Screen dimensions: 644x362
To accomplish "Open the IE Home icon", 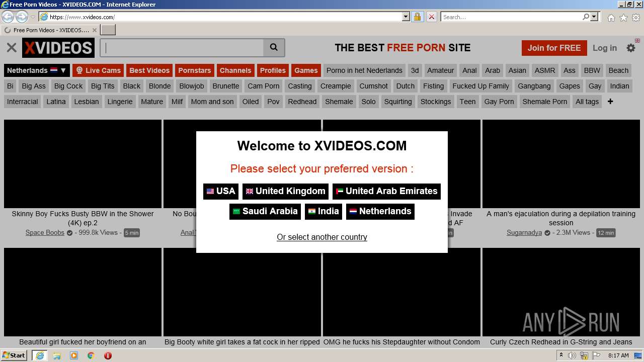I will 611,18.
